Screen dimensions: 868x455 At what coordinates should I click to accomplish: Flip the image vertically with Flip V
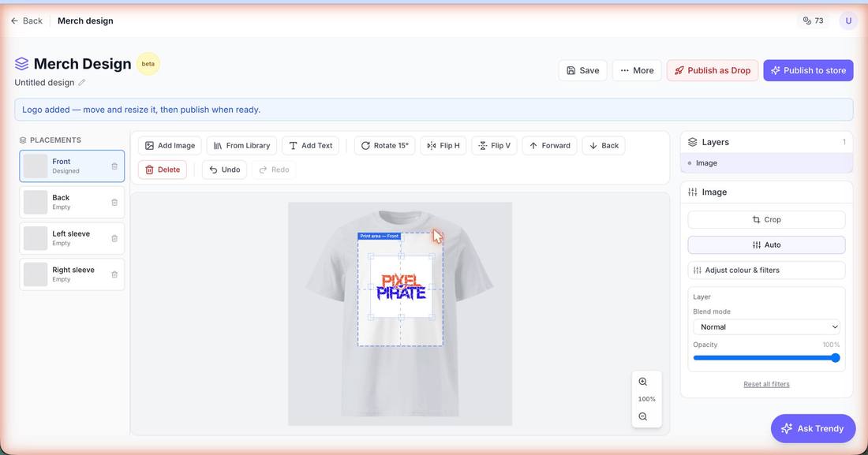point(494,146)
